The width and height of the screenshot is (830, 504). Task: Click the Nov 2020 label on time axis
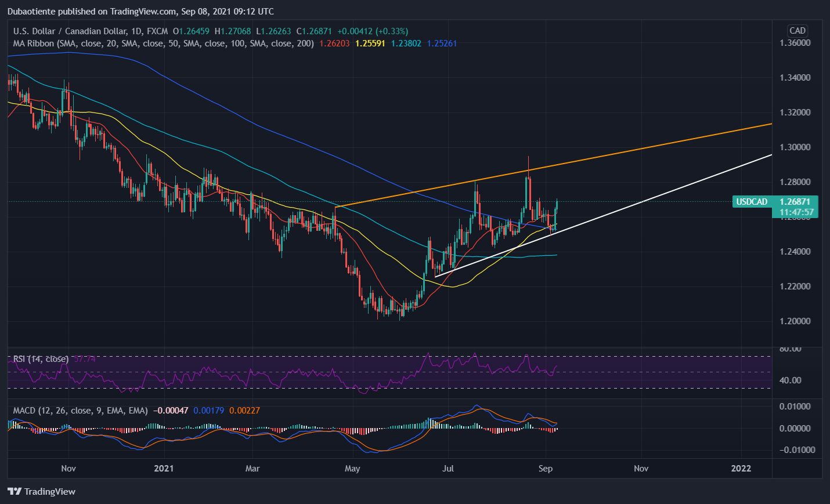[x=68, y=469]
